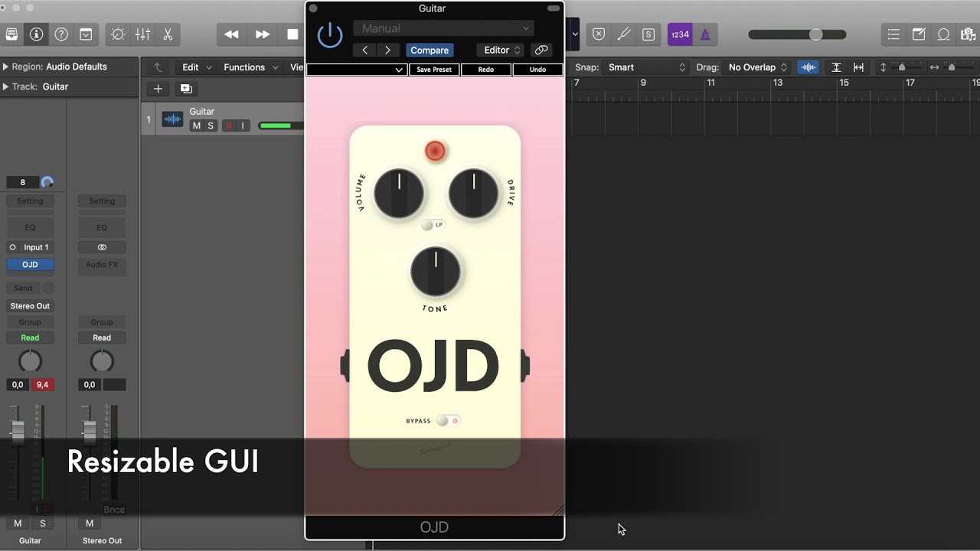This screenshot has width=980, height=551.
Task: Open the Functions menu in tracks area
Action: [250, 67]
